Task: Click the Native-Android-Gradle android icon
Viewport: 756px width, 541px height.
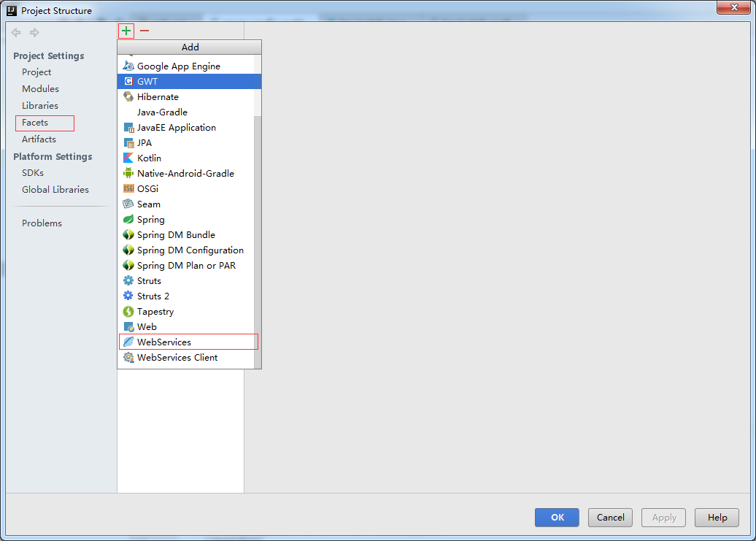Action: (x=128, y=174)
